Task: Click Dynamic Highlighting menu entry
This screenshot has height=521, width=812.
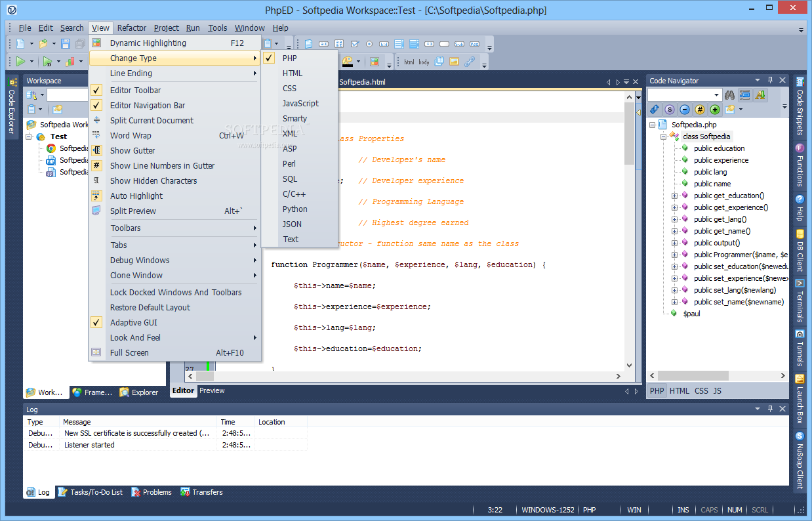Action: tap(175, 43)
